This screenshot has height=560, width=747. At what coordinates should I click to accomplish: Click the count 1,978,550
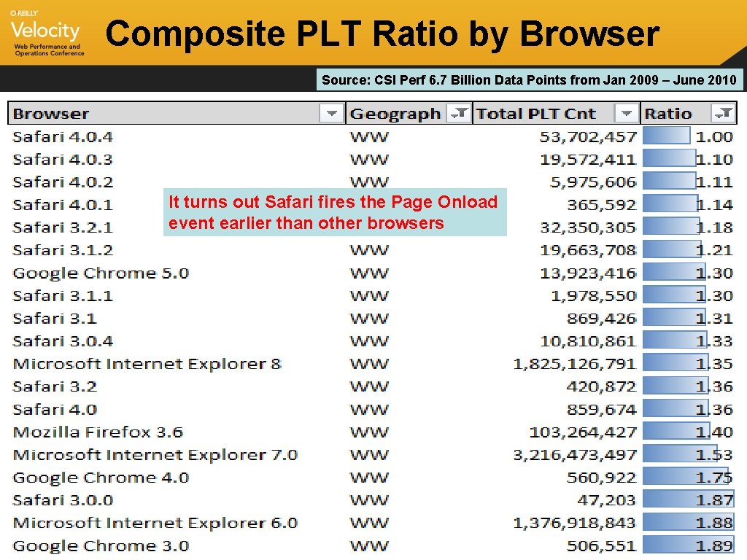[x=594, y=297]
